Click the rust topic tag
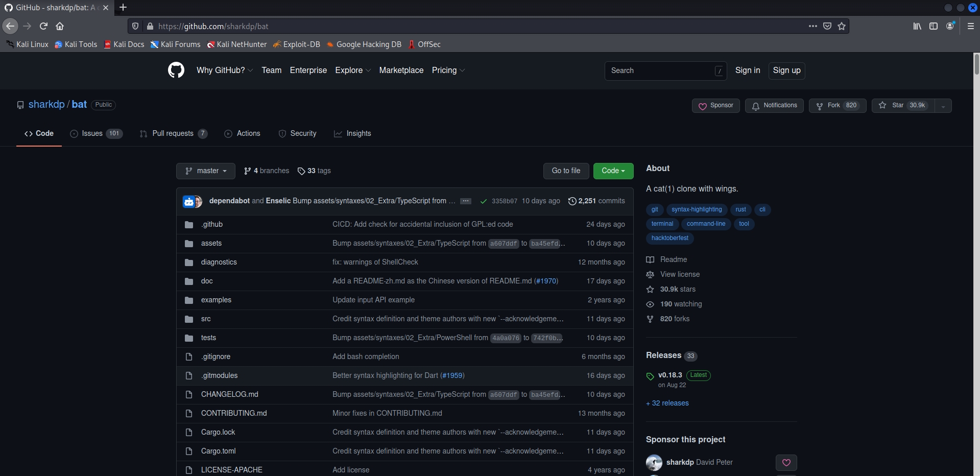The width and height of the screenshot is (980, 476). coord(740,210)
